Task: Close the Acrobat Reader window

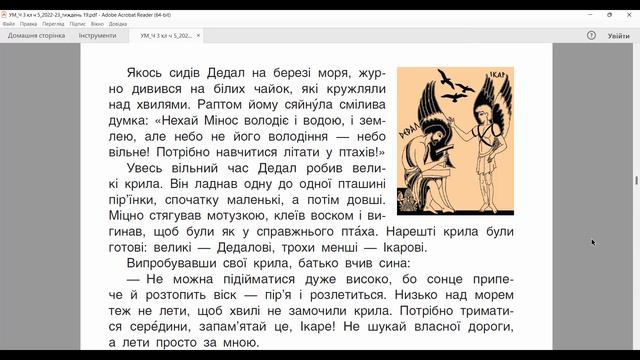Action: [629, 15]
